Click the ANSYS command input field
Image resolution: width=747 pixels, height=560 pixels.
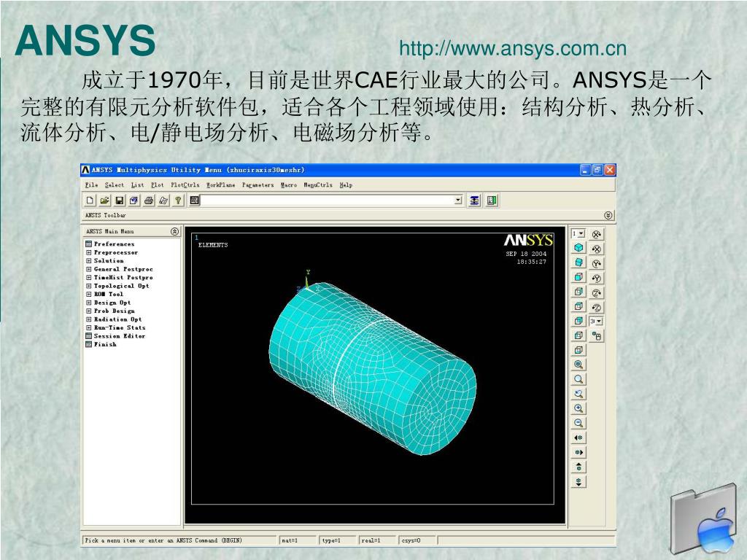click(x=328, y=200)
